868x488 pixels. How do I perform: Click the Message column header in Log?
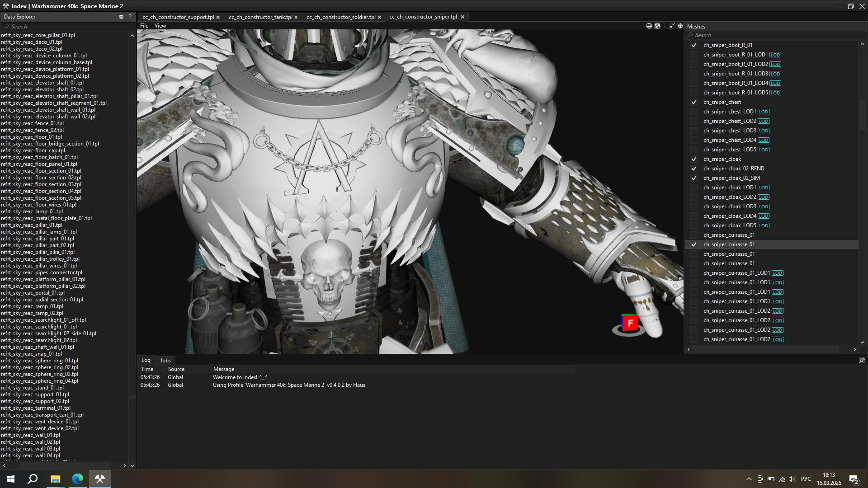223,369
